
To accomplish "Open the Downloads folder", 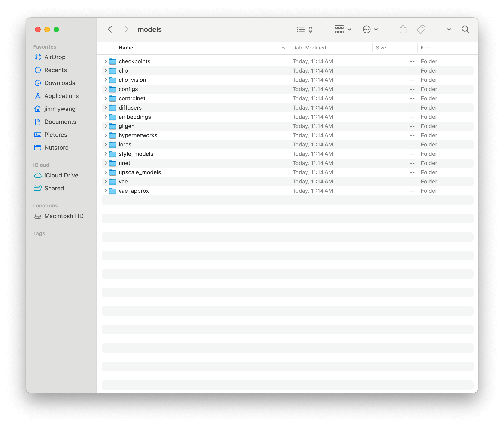I will click(x=60, y=83).
